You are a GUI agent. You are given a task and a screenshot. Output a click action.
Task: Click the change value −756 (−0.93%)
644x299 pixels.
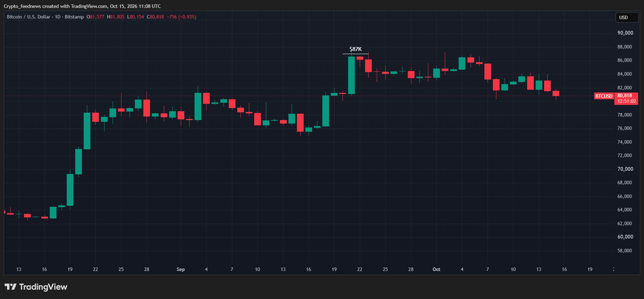click(182, 17)
